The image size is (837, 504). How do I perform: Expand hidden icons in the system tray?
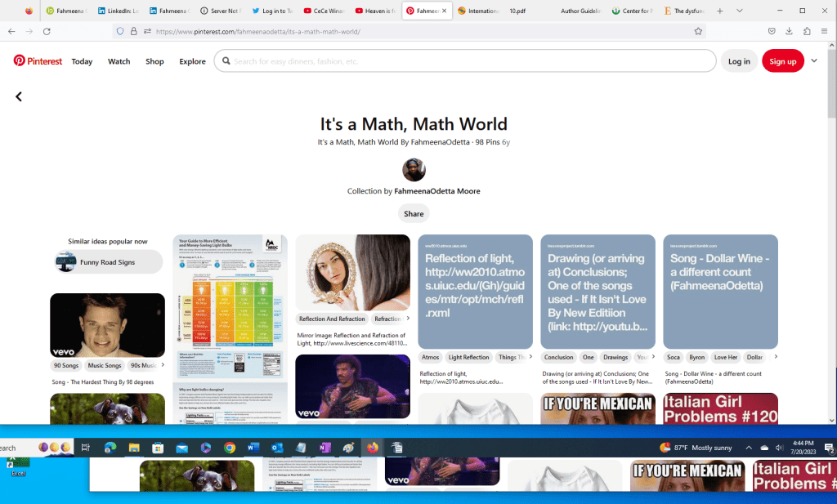click(x=748, y=447)
